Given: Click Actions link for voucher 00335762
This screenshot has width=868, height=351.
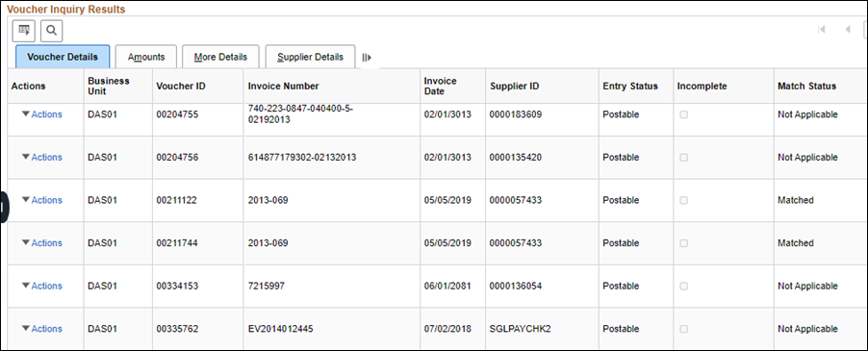Looking at the screenshot, I should click(46, 329).
